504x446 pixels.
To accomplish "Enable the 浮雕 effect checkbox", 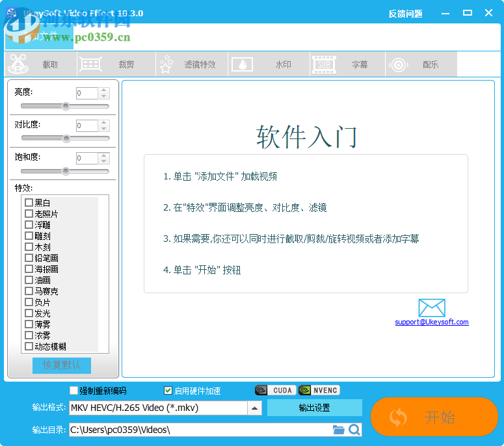I will [x=29, y=224].
